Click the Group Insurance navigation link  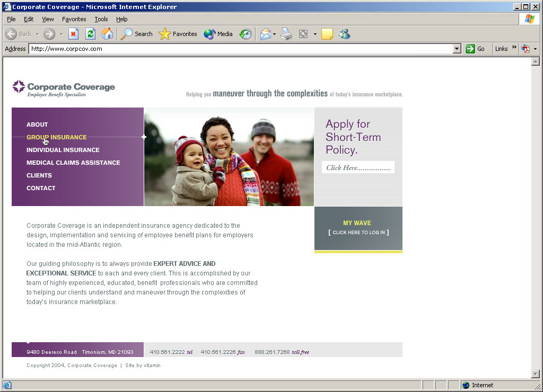[56, 137]
